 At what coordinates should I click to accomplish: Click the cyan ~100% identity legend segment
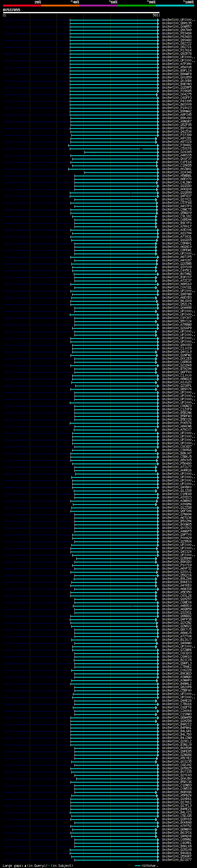[x=175, y=6]
